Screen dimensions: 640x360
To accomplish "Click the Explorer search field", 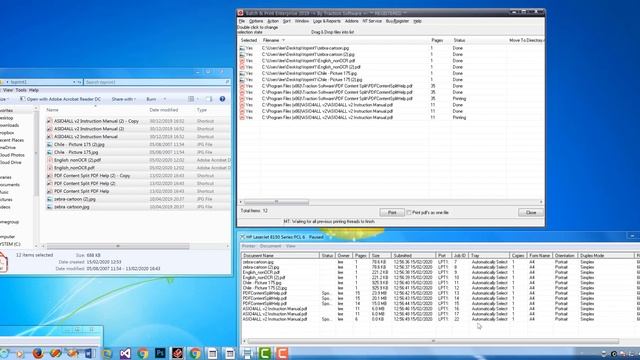I will [x=157, y=82].
